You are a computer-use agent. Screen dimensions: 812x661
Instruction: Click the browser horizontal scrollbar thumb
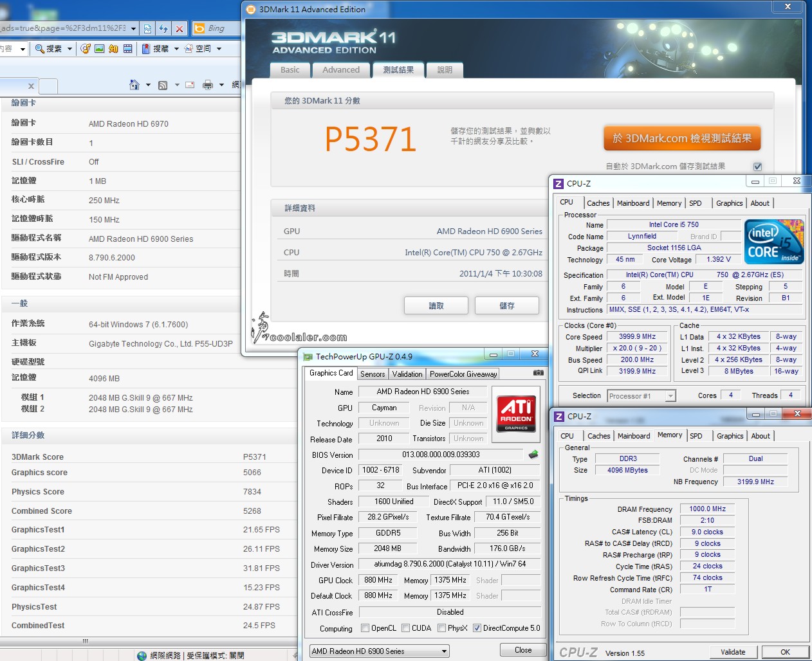pos(85,641)
